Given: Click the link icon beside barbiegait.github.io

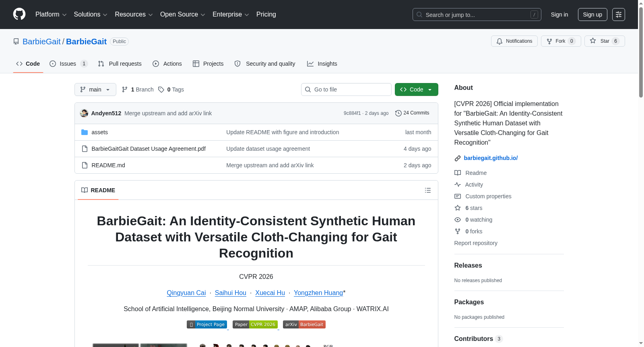Looking at the screenshot, I should (x=458, y=158).
